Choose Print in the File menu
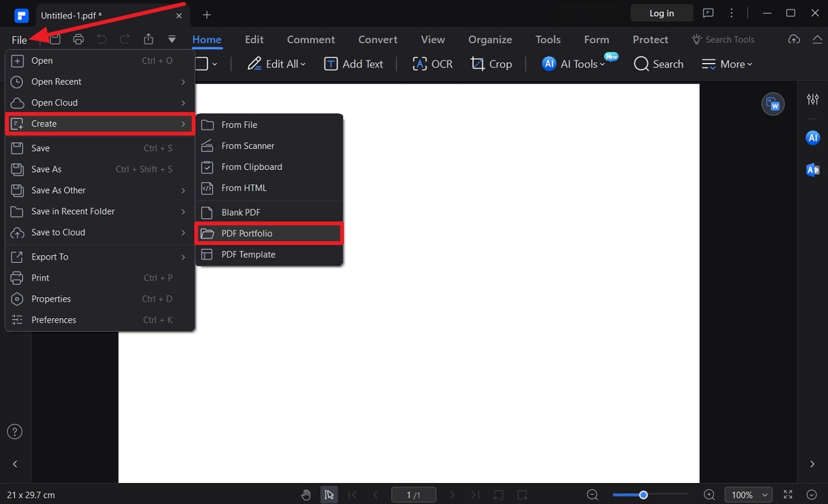Image resolution: width=828 pixels, height=504 pixels. [x=100, y=277]
